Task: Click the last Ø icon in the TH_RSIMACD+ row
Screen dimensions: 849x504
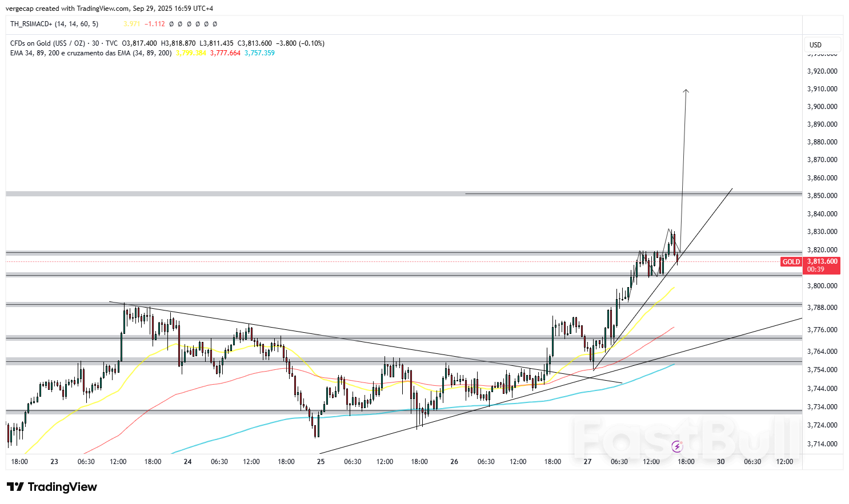Action: point(214,25)
